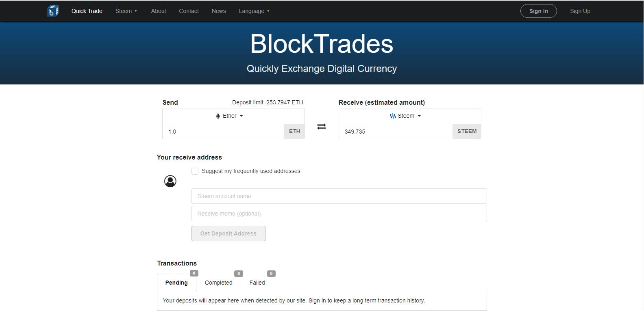Viewport: 644px width, 311px height.
Task: Click the Pending tab count badge
Action: (x=194, y=273)
